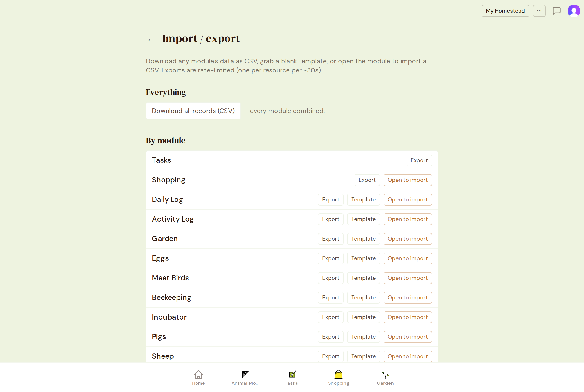The height and width of the screenshot is (392, 584).
Task: Click the By module section heading
Action: click(166, 140)
